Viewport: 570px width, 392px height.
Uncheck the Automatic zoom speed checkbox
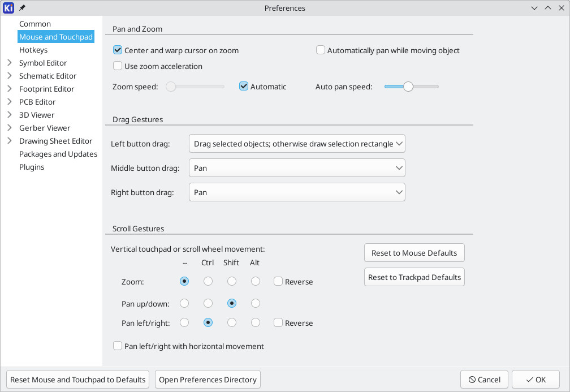tap(244, 87)
